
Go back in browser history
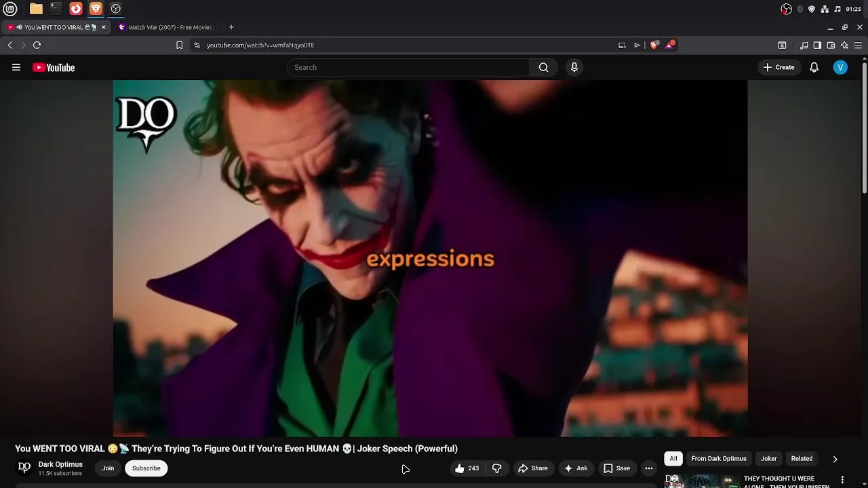(9, 45)
